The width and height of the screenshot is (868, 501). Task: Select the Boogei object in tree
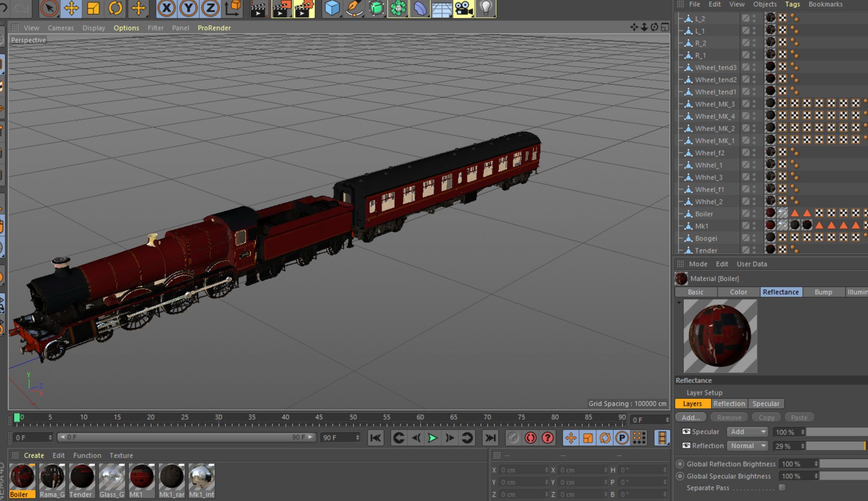pyautogui.click(x=706, y=238)
